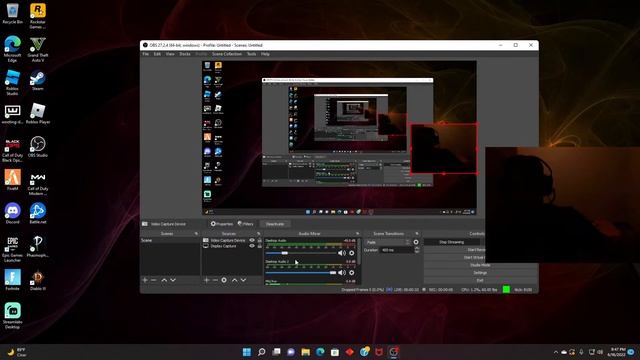Move the scene up in Scenes list

coord(164,280)
